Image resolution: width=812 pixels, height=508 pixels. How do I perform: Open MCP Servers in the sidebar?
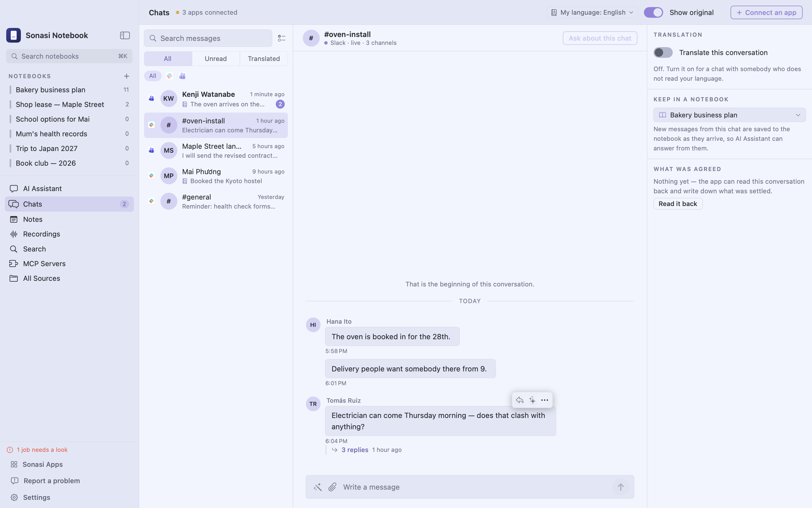(x=69, y=263)
